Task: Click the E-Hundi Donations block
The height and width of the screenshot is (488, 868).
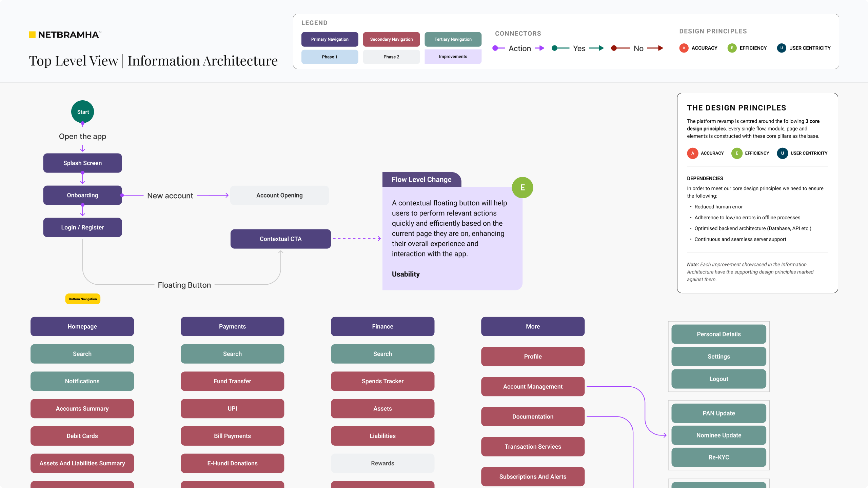Action: tap(232, 463)
